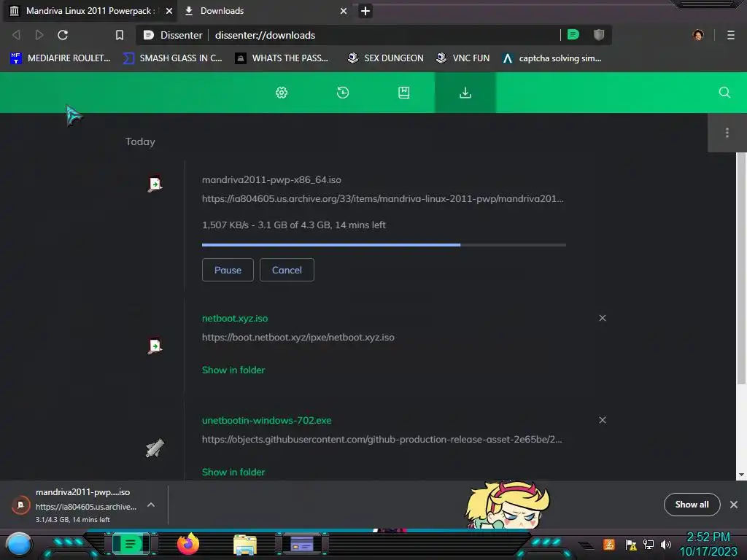The image size is (747, 560).
Task: Cancel the mandriva ISO download
Action: [x=287, y=270]
